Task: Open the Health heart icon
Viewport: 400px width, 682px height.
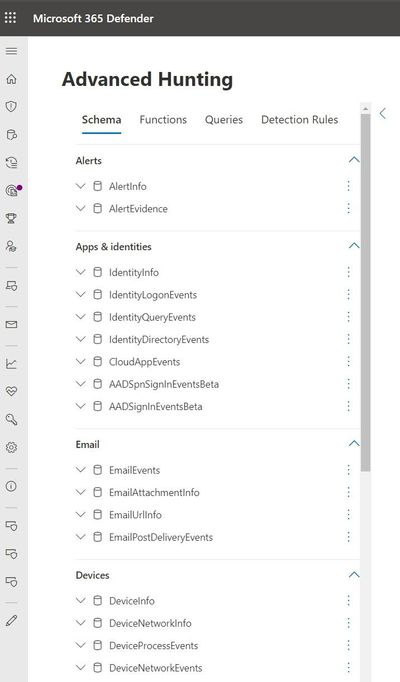Action: [x=11, y=391]
